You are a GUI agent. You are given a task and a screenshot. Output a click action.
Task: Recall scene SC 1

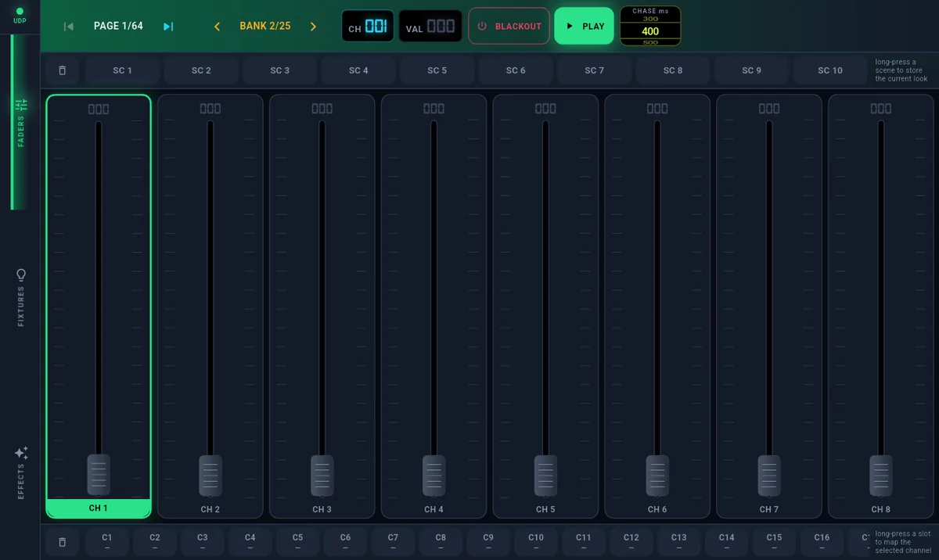click(123, 70)
